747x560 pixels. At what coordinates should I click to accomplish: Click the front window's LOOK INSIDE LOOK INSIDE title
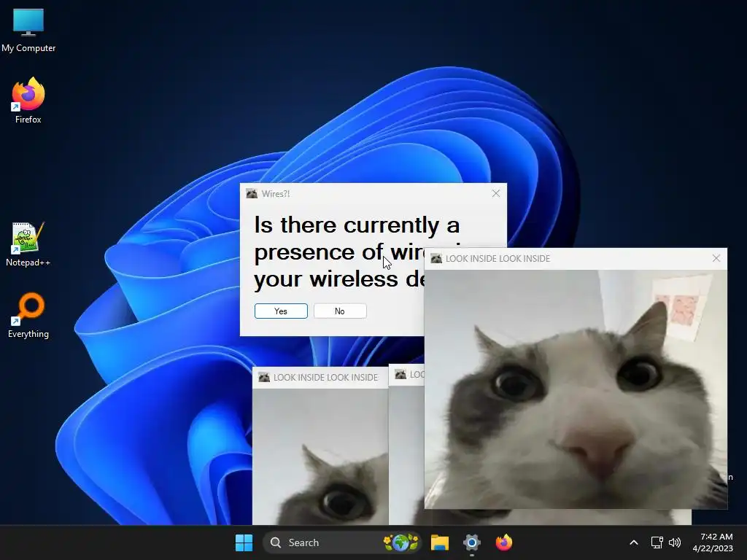(498, 259)
